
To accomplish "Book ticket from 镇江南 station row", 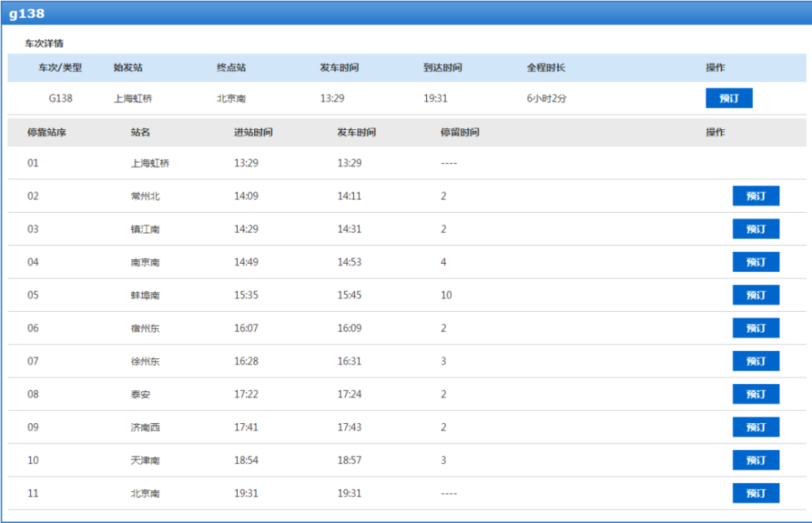I will tap(755, 229).
